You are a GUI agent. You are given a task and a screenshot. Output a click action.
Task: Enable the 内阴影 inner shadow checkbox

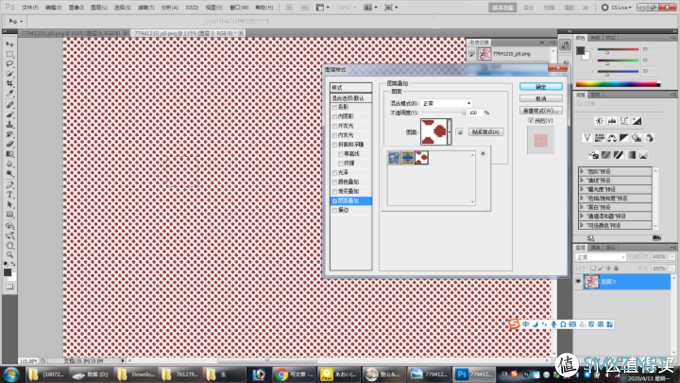click(x=335, y=117)
